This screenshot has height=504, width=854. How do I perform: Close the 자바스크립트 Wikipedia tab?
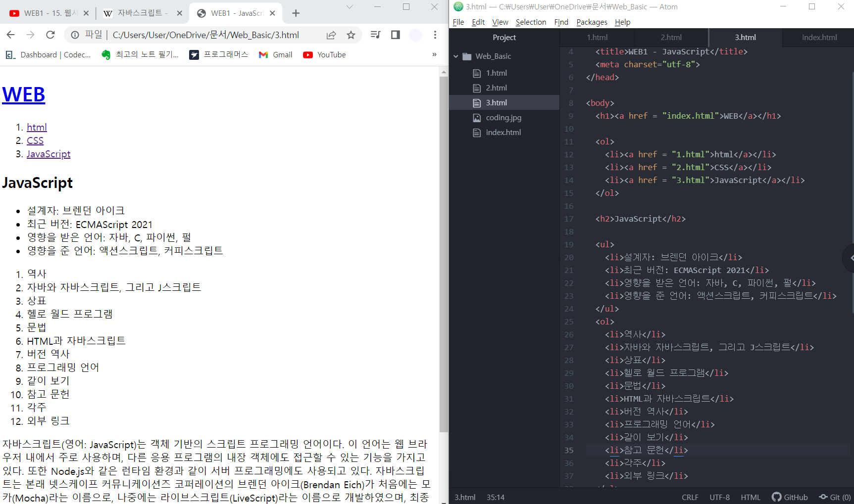pos(179,13)
